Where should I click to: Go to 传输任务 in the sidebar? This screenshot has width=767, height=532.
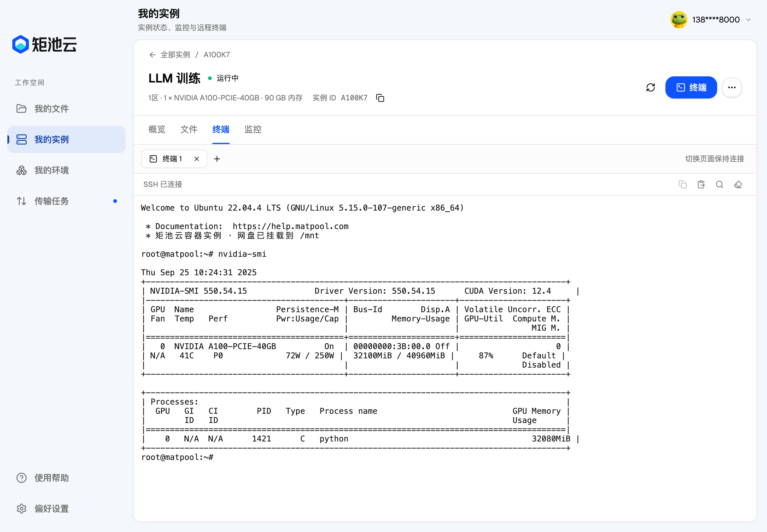[66, 201]
